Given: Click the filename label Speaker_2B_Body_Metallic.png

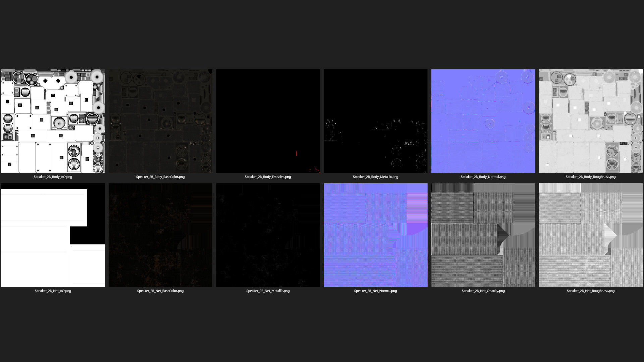Looking at the screenshot, I should 375,177.
